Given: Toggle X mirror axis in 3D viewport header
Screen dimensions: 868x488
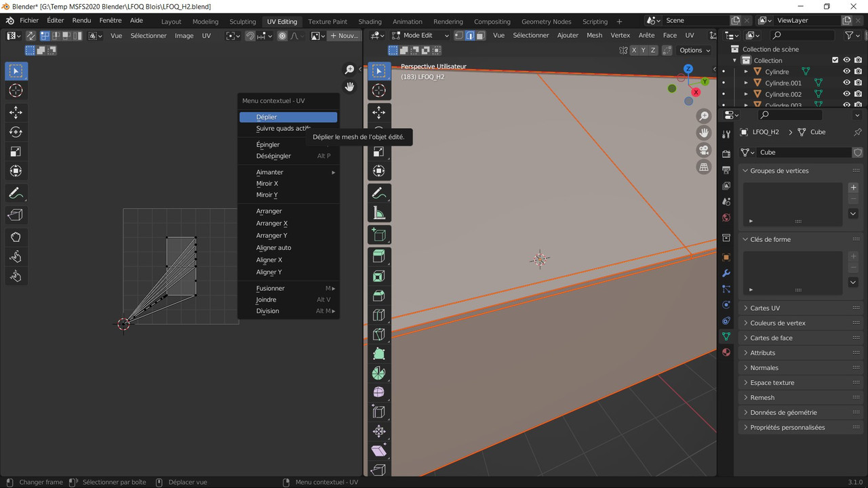Looking at the screenshot, I should pyautogui.click(x=634, y=50).
